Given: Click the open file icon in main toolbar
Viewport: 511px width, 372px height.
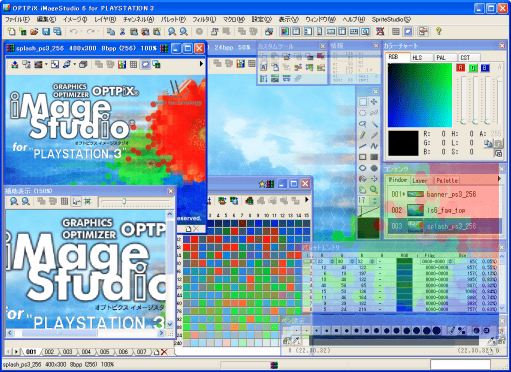Looking at the screenshot, I should tap(34, 32).
